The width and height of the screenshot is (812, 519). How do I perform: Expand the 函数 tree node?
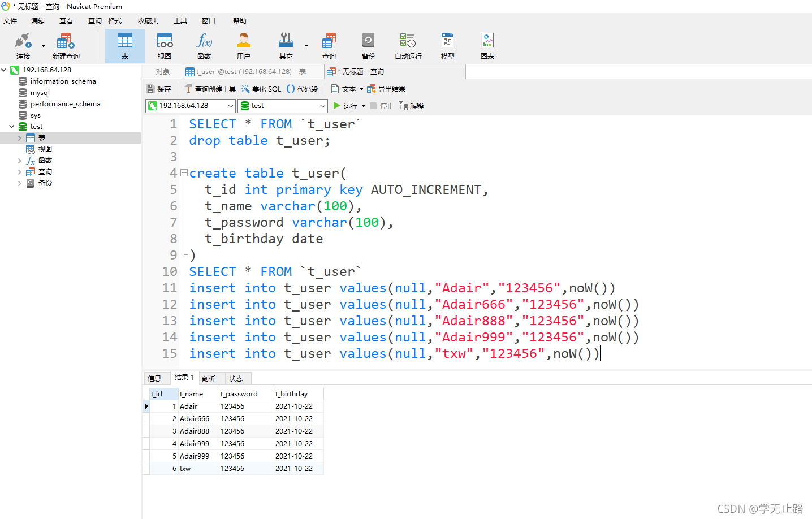20,161
